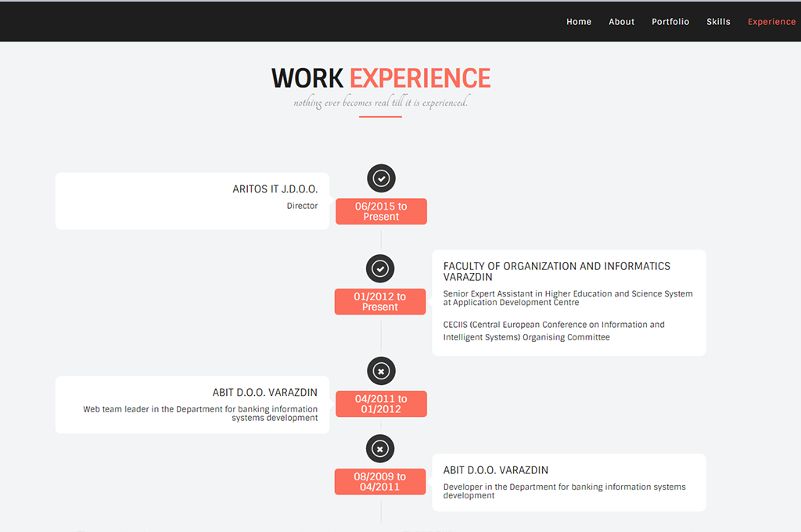The image size is (801, 532).
Task: Click the Director job title text
Action: coord(302,206)
